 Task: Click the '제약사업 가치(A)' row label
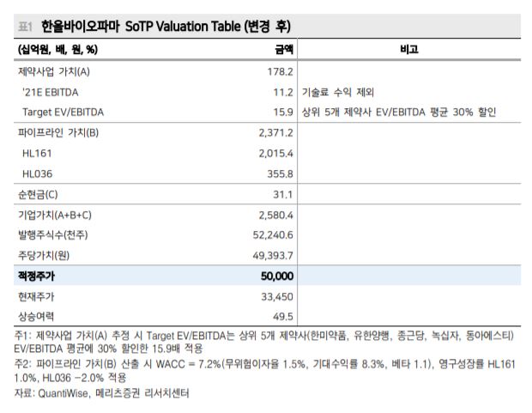[54, 72]
